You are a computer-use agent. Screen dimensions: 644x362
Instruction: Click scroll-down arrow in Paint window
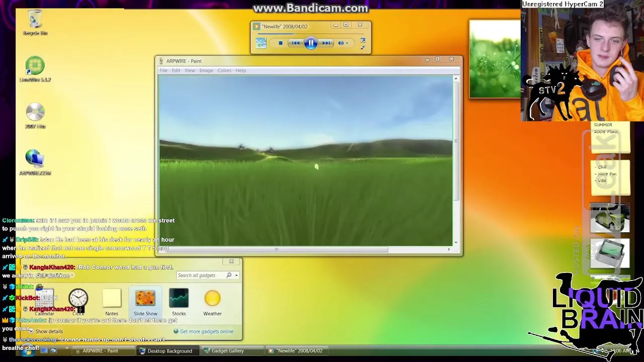point(456,242)
